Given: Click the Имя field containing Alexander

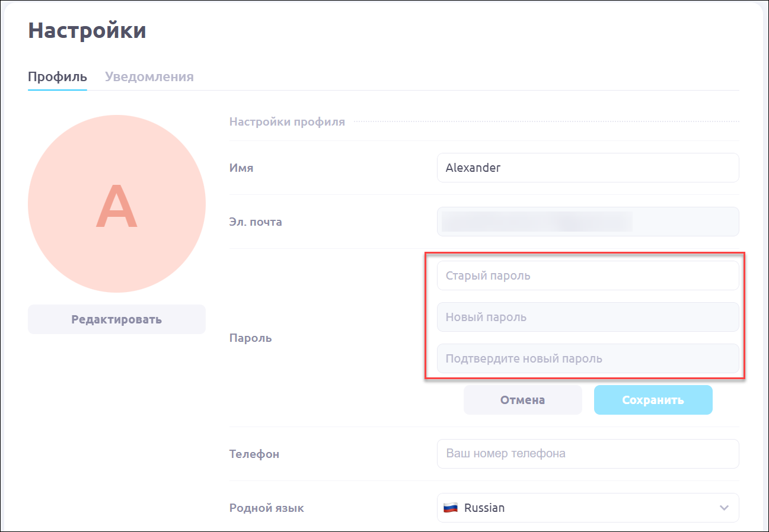Looking at the screenshot, I should (587, 168).
